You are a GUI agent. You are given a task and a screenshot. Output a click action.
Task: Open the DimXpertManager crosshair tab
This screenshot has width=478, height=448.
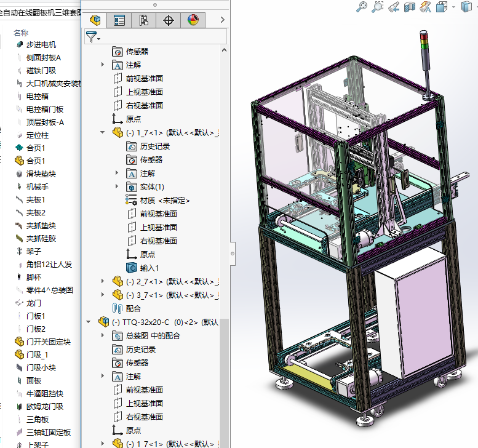[169, 20]
